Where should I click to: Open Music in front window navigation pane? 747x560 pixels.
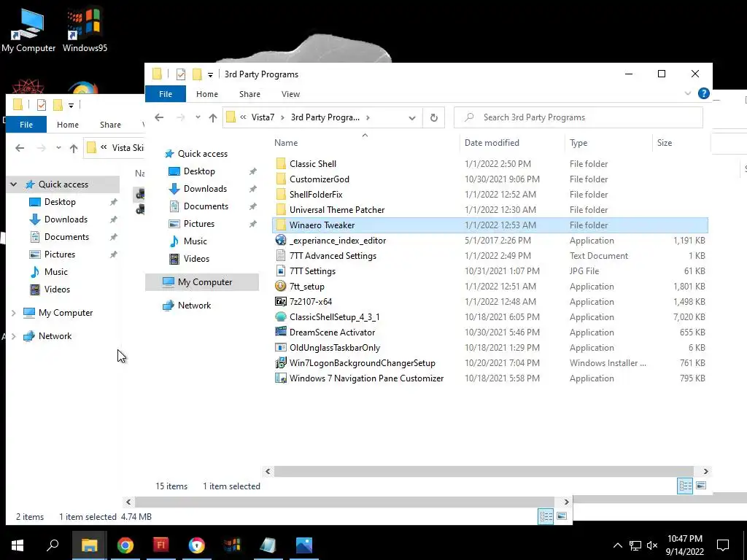pos(196,241)
